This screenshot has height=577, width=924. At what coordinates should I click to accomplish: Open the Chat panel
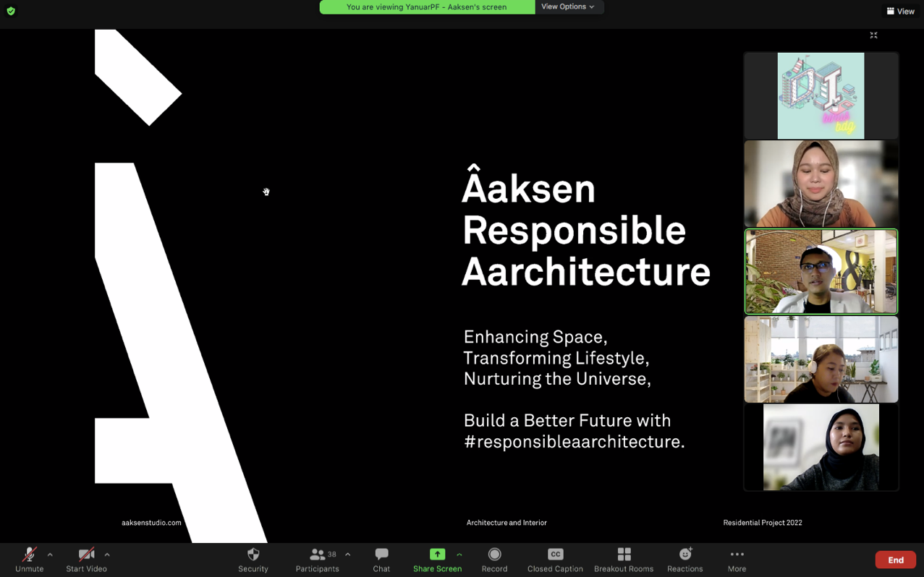[x=381, y=555]
